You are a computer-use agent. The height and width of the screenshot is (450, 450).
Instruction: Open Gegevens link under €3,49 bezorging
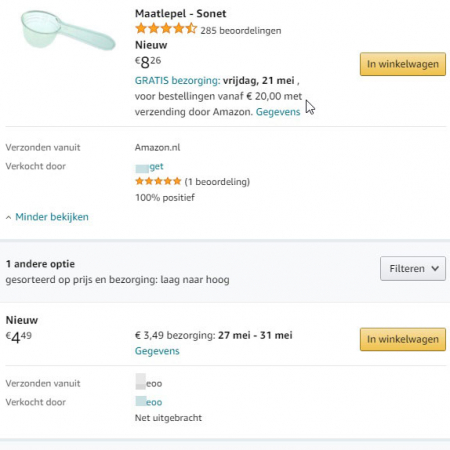[157, 351]
